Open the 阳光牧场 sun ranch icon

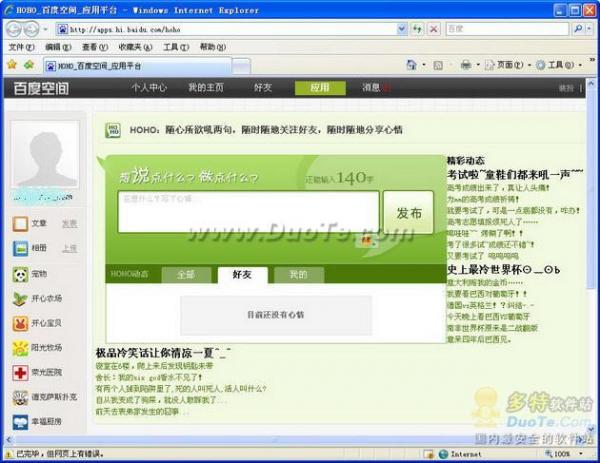pyautogui.click(x=20, y=348)
